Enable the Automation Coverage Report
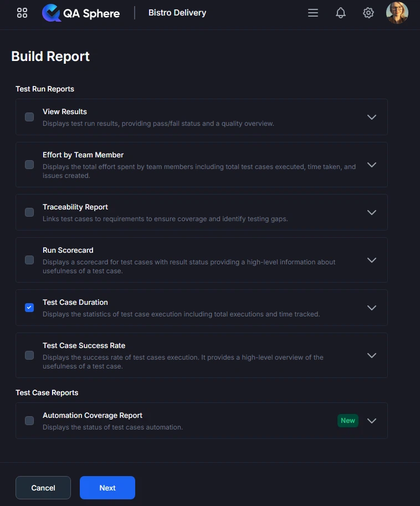 click(29, 421)
